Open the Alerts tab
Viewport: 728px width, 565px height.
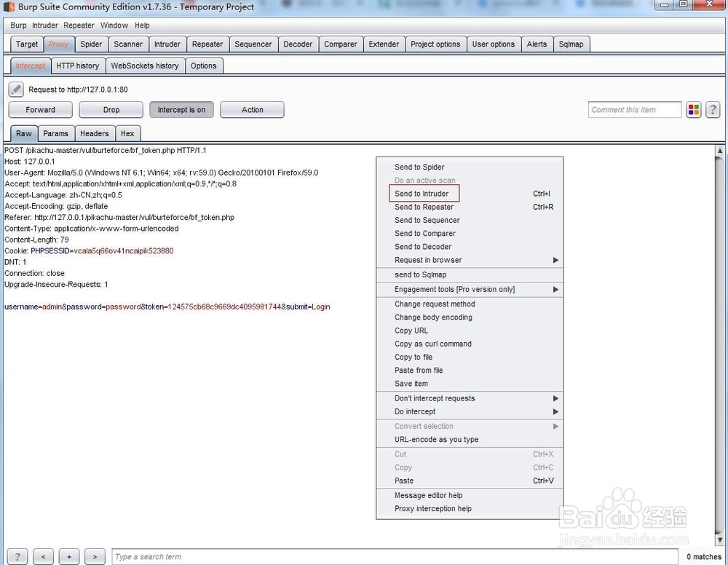click(537, 44)
